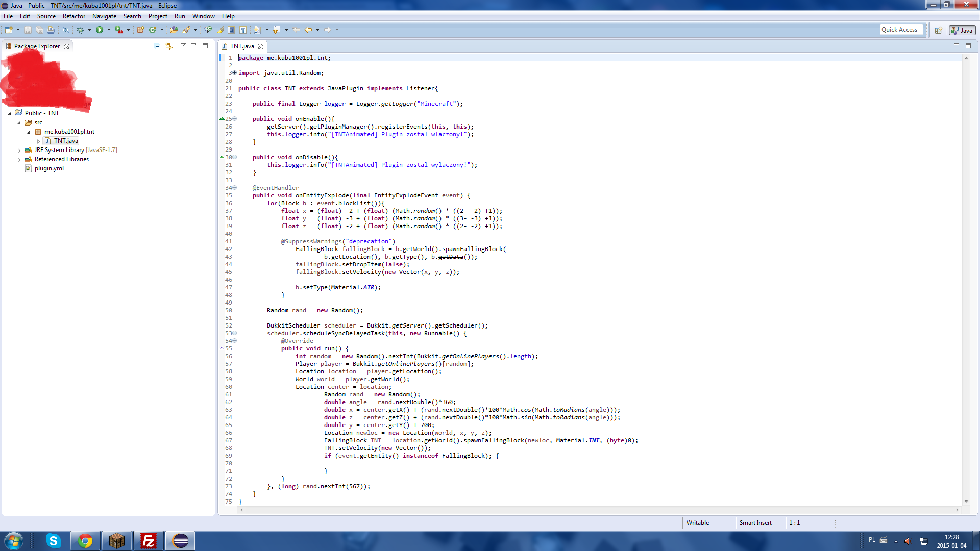Expand the folded imports at line 3

(x=235, y=73)
